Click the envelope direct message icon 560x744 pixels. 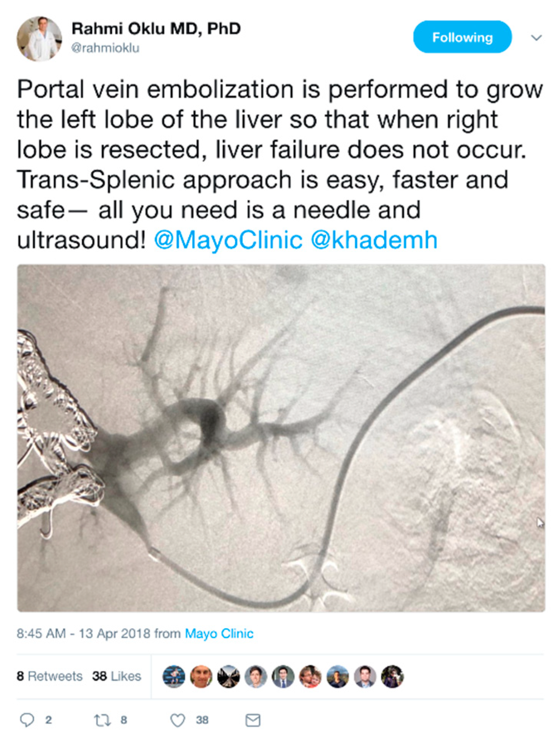(x=253, y=720)
